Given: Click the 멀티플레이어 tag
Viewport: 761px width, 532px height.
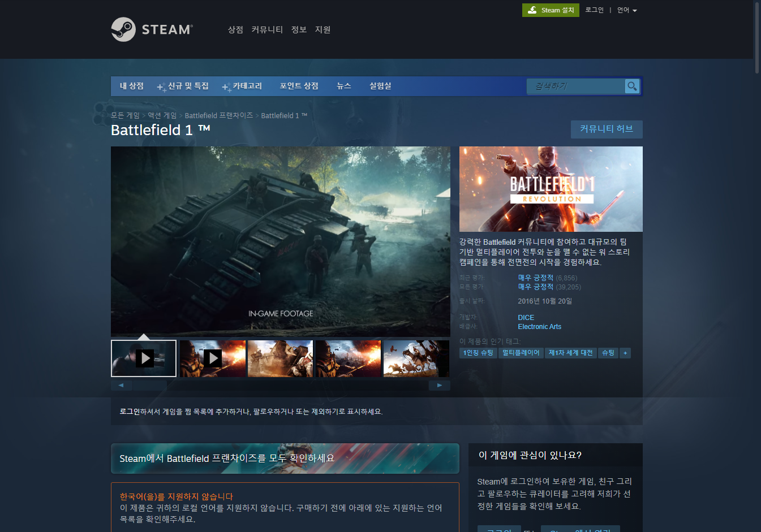Looking at the screenshot, I should point(521,353).
